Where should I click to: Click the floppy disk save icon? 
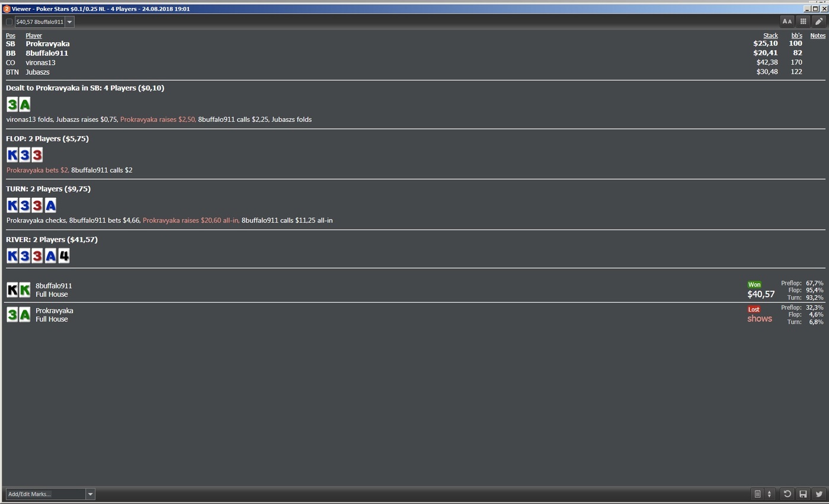coord(803,494)
